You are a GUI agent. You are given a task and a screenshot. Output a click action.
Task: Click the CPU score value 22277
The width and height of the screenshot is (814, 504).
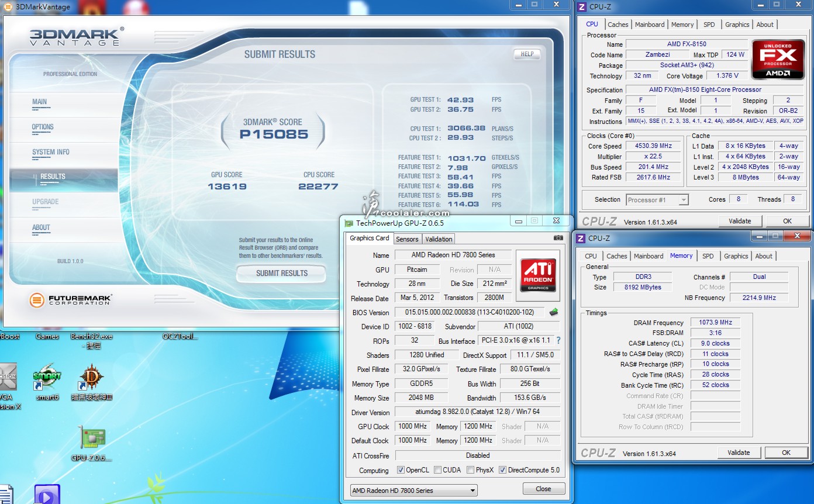point(318,187)
